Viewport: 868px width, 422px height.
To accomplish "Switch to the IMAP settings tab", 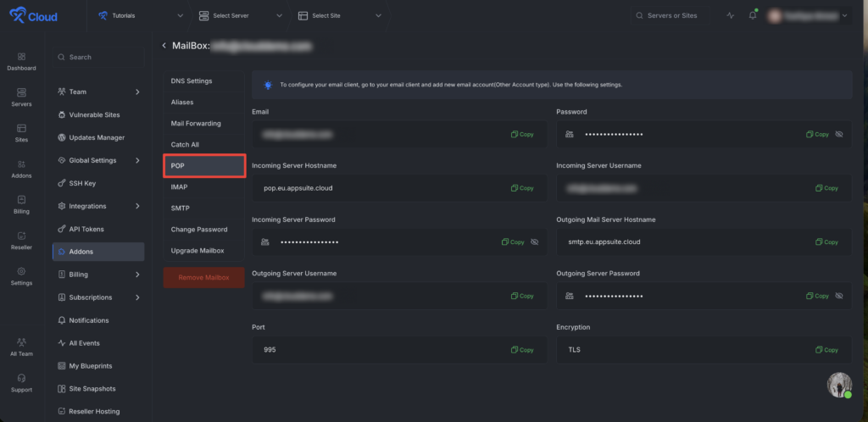I will coord(203,187).
